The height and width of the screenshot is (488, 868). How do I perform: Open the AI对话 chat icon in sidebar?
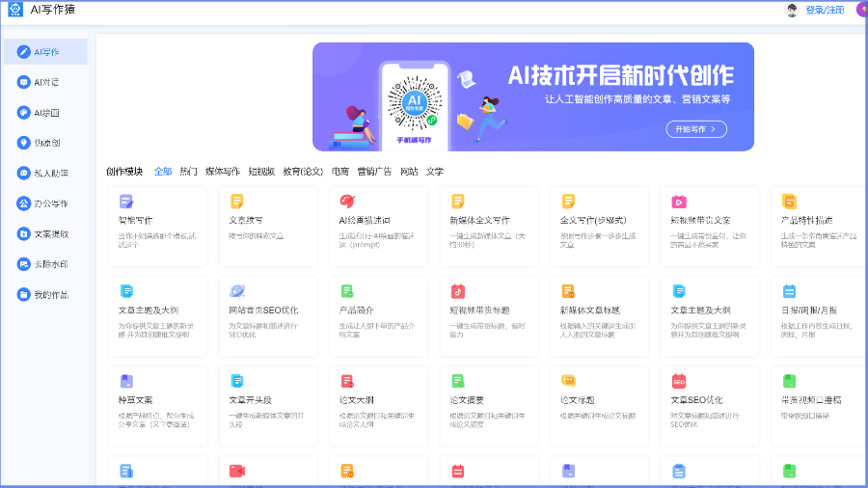coord(23,82)
